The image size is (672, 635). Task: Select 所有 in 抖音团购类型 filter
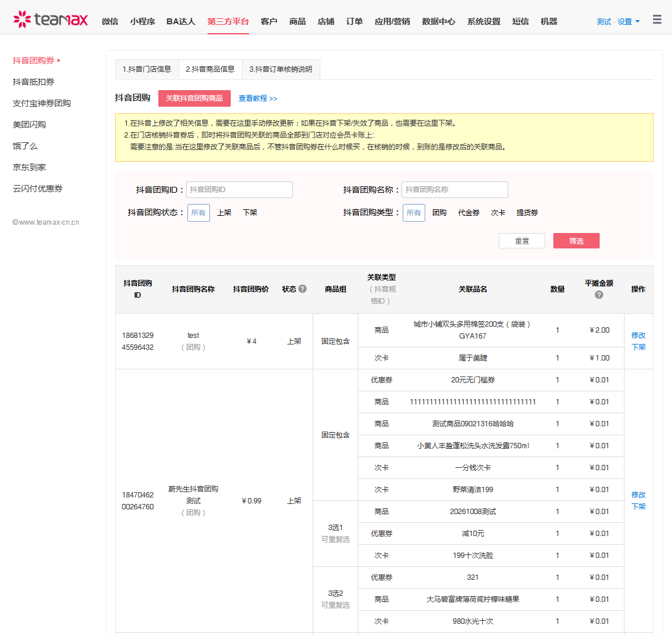pos(414,212)
